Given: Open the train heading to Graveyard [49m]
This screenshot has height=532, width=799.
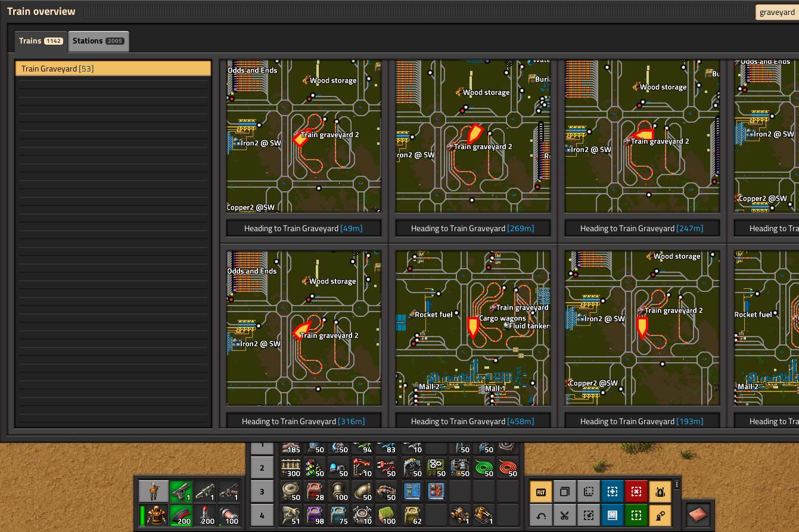Looking at the screenshot, I should pyautogui.click(x=303, y=228).
